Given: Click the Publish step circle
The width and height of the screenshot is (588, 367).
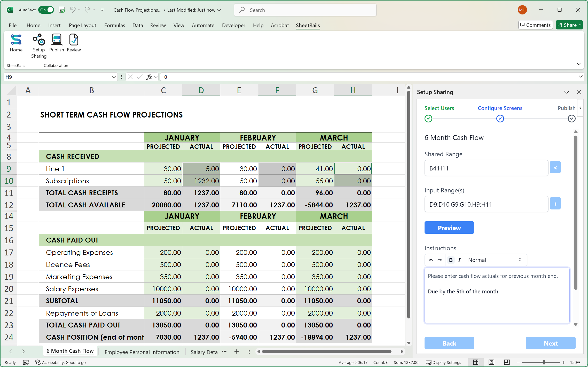Looking at the screenshot, I should [571, 119].
